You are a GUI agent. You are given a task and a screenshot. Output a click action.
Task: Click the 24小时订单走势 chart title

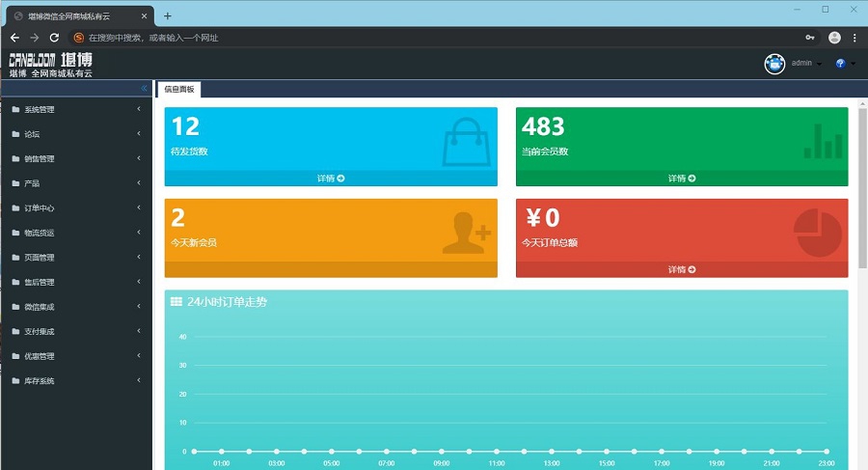click(227, 302)
